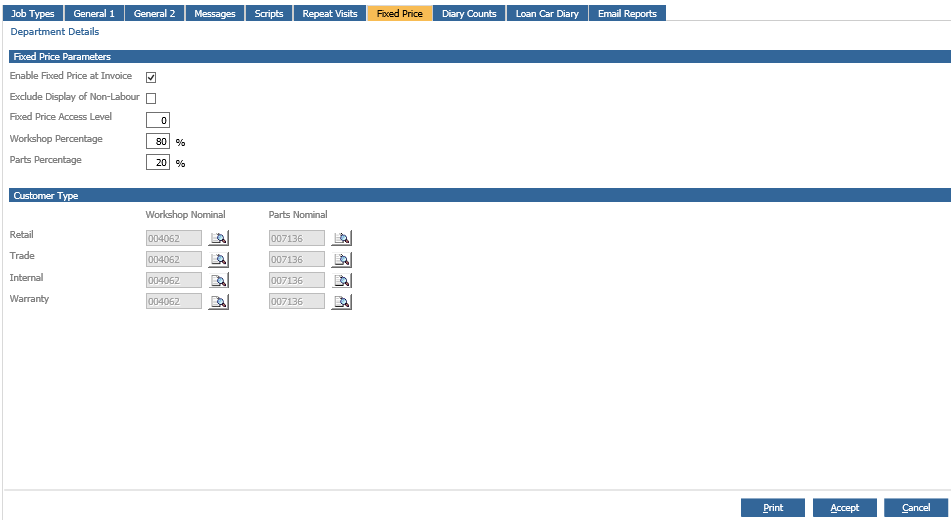951x520 pixels.
Task: Click the Accept button
Action: point(844,508)
